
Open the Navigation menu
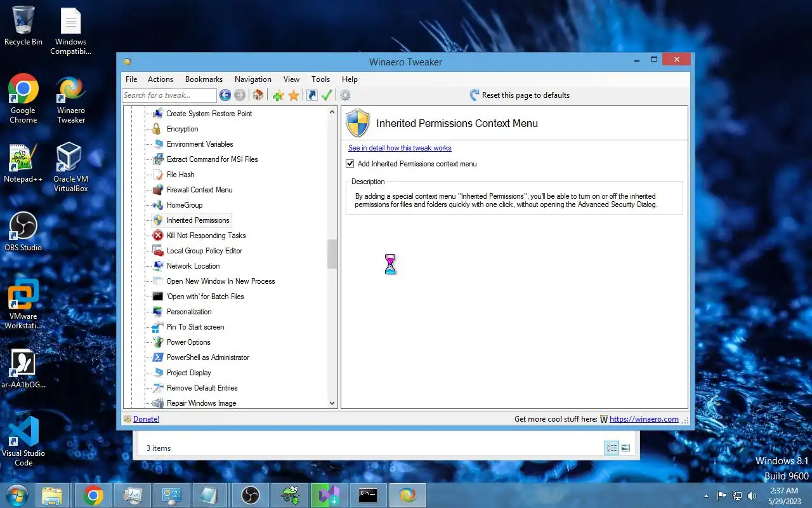pyautogui.click(x=253, y=79)
